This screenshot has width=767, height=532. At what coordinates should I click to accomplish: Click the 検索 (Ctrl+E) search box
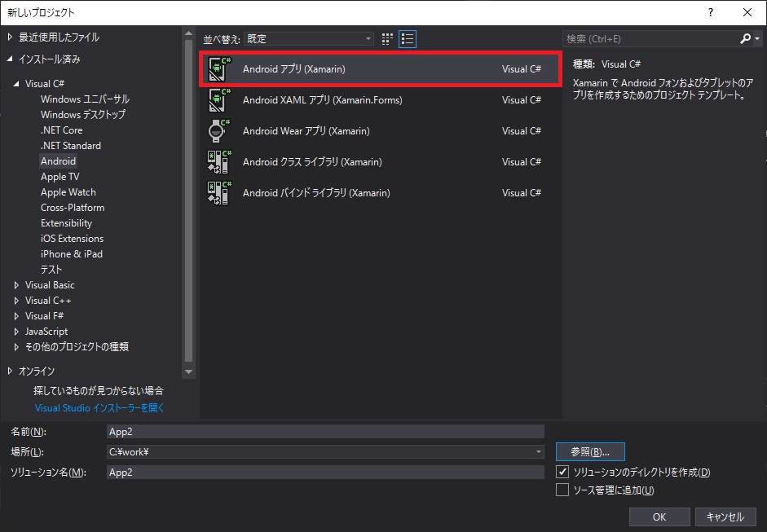point(650,38)
